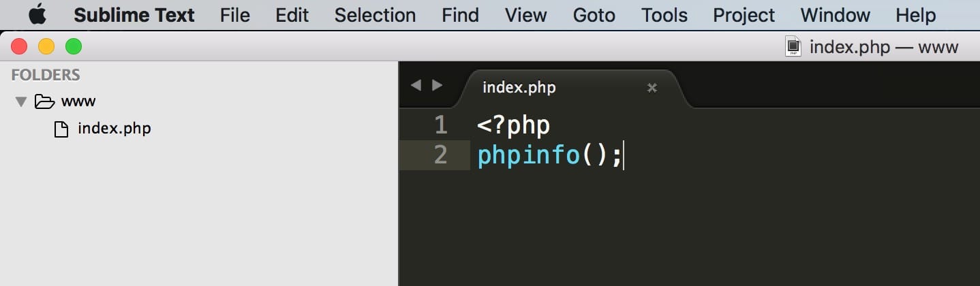Open the Sublime Text application menu

point(134,15)
